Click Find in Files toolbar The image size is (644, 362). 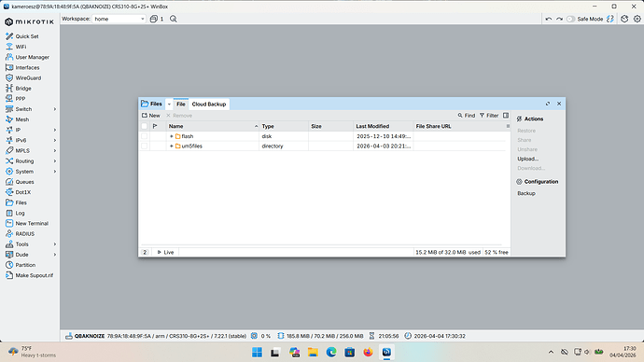click(x=466, y=116)
